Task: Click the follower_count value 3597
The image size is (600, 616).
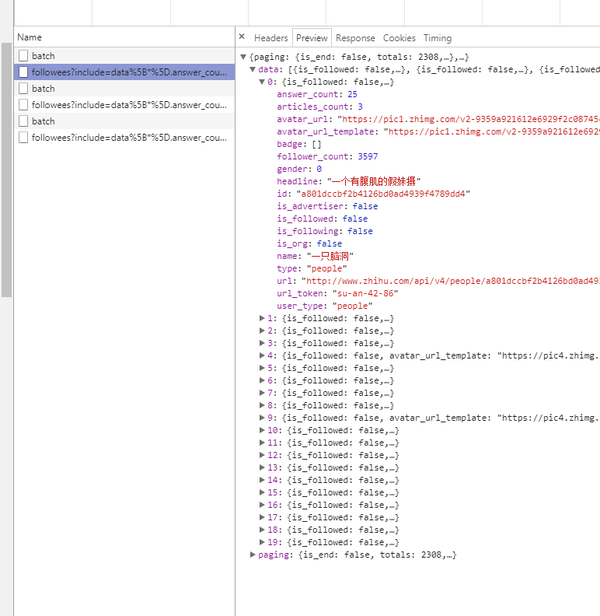Action: [x=368, y=156]
